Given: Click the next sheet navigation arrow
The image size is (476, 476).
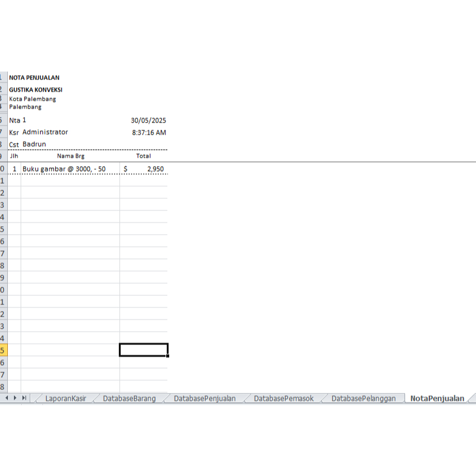Looking at the screenshot, I should click(15, 398).
